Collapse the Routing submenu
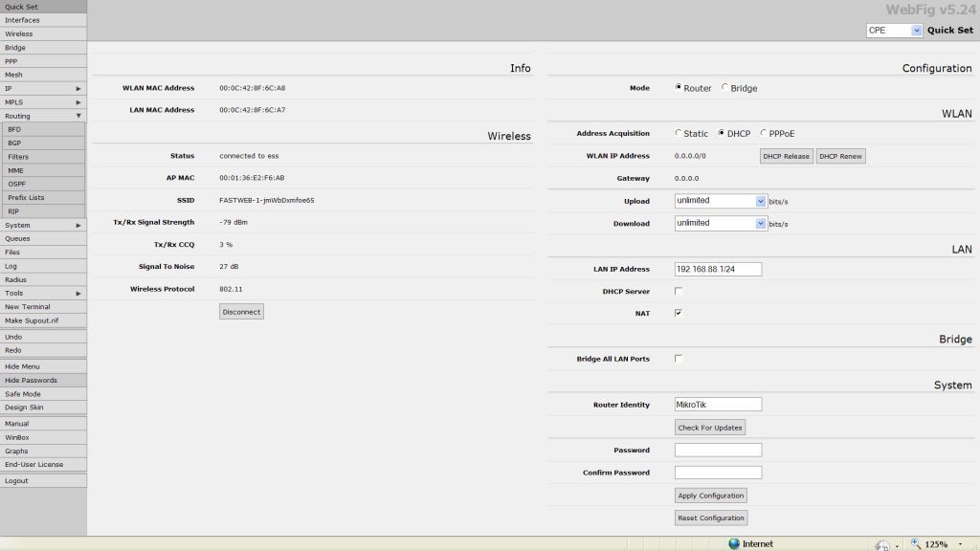Viewport: 980px width, 551px height. tap(43, 116)
